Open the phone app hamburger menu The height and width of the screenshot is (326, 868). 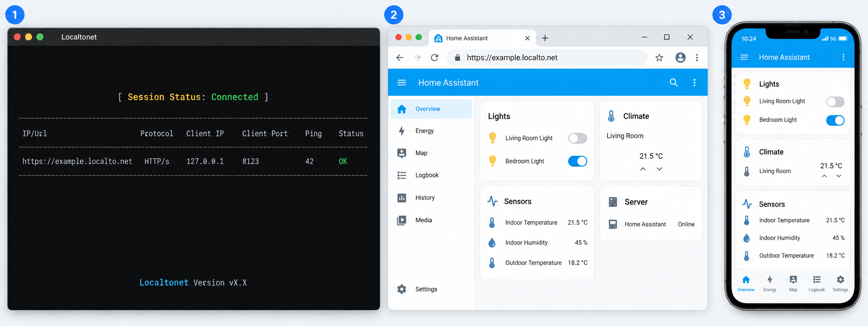(744, 57)
